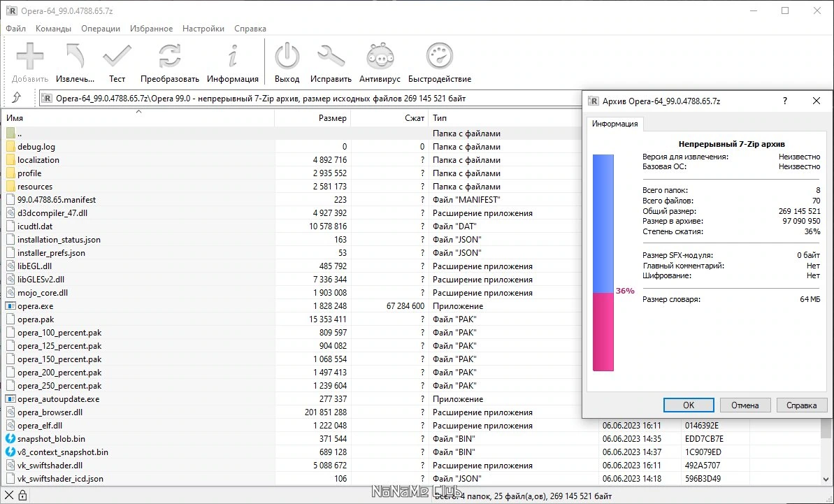Select the 99.0.4788.65.manifest file name

tap(57, 200)
